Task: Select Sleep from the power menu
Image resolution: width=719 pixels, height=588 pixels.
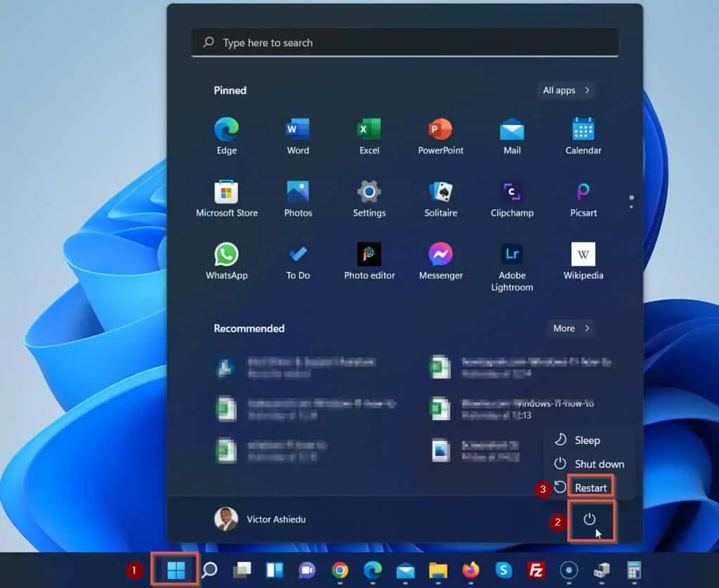Action: coord(587,440)
